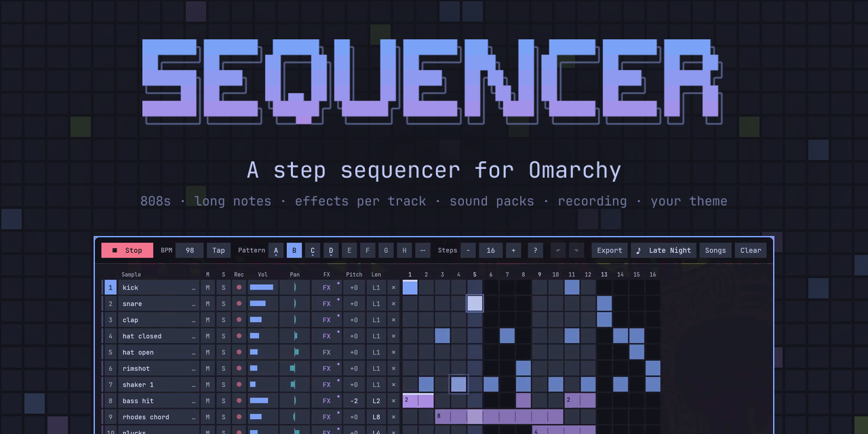The image size is (868, 434).
Task: Edit the steps value 16
Action: (490, 250)
